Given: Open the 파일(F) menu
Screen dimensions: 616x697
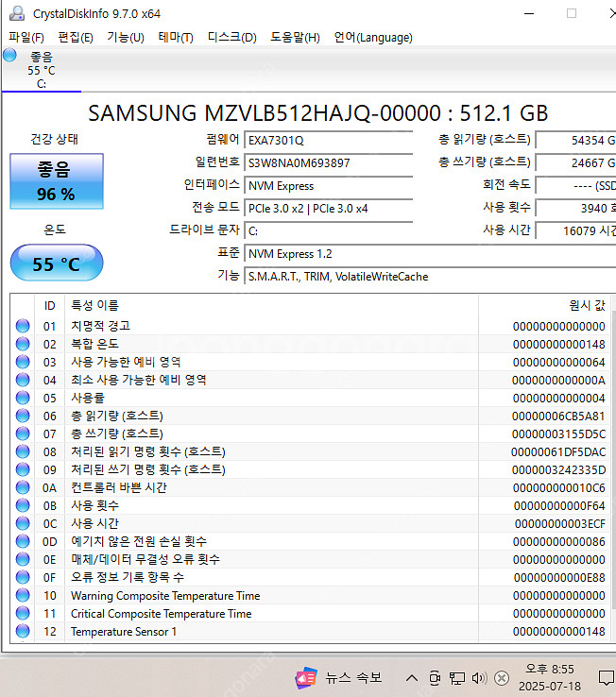Looking at the screenshot, I should (x=26, y=38).
